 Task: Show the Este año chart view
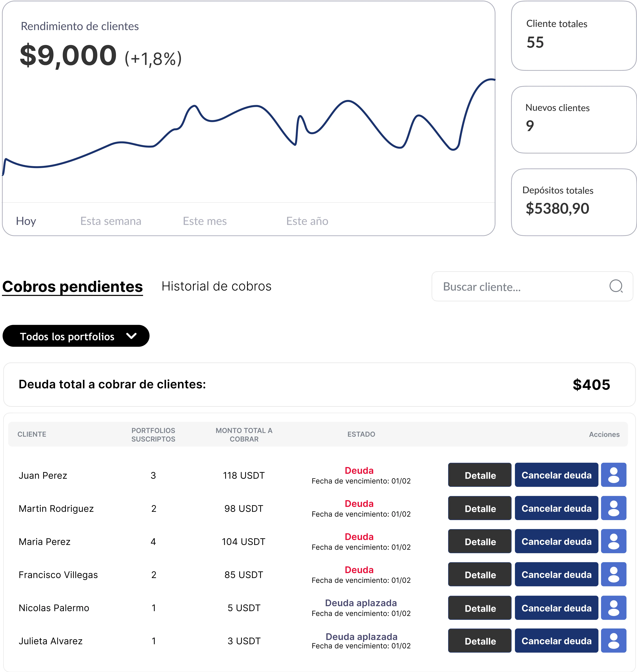click(307, 221)
